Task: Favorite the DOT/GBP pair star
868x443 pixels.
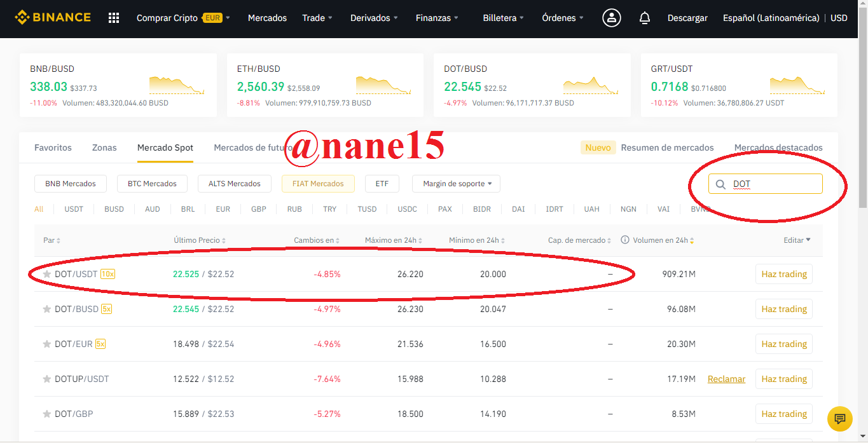Action: point(46,414)
